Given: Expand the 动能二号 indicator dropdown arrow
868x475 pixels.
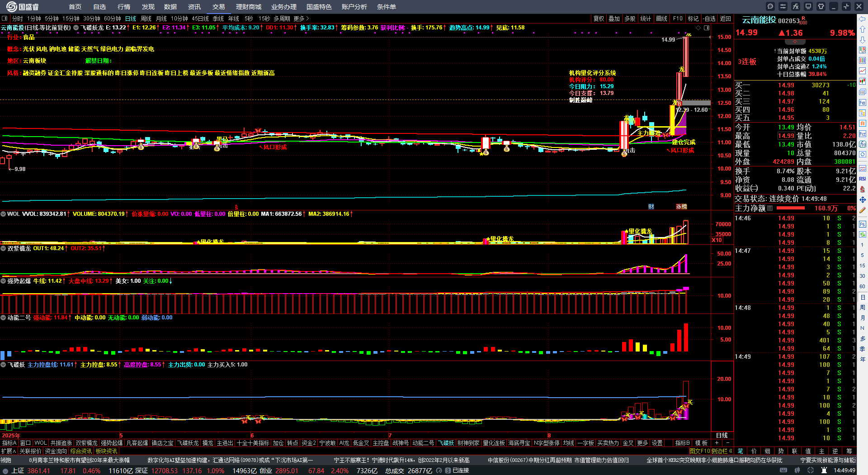Looking at the screenshot, I should click(3, 318).
